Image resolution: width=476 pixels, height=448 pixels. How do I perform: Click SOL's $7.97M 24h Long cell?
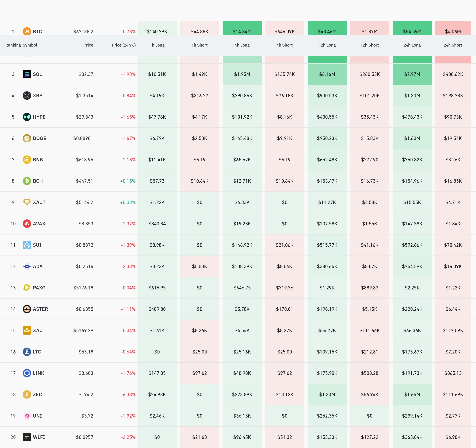(412, 74)
